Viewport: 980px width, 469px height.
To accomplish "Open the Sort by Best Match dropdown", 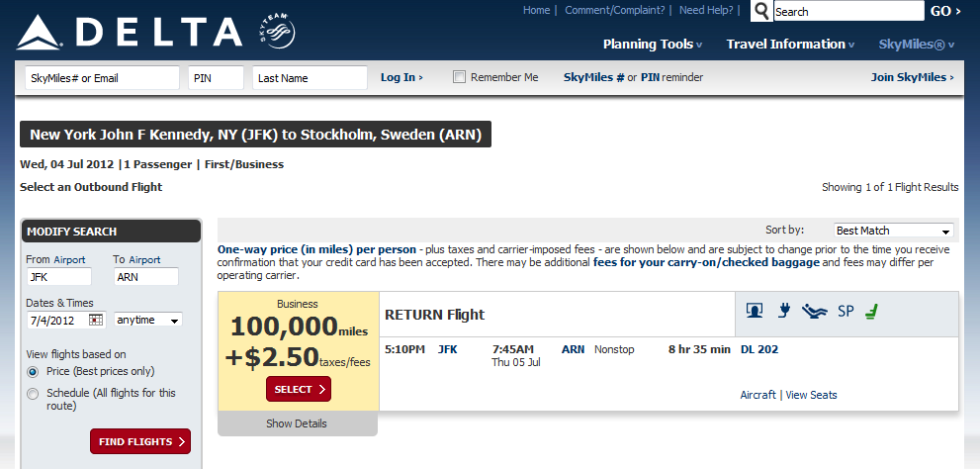I will point(894,231).
